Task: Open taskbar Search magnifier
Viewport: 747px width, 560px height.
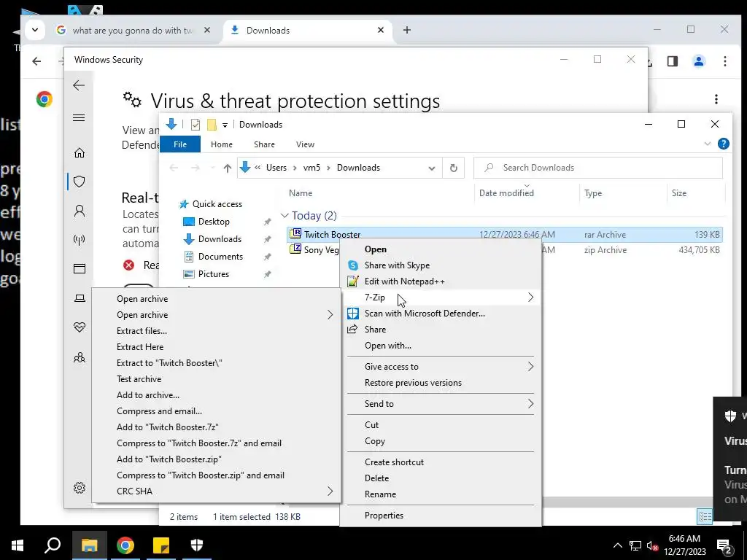Action: point(53,545)
